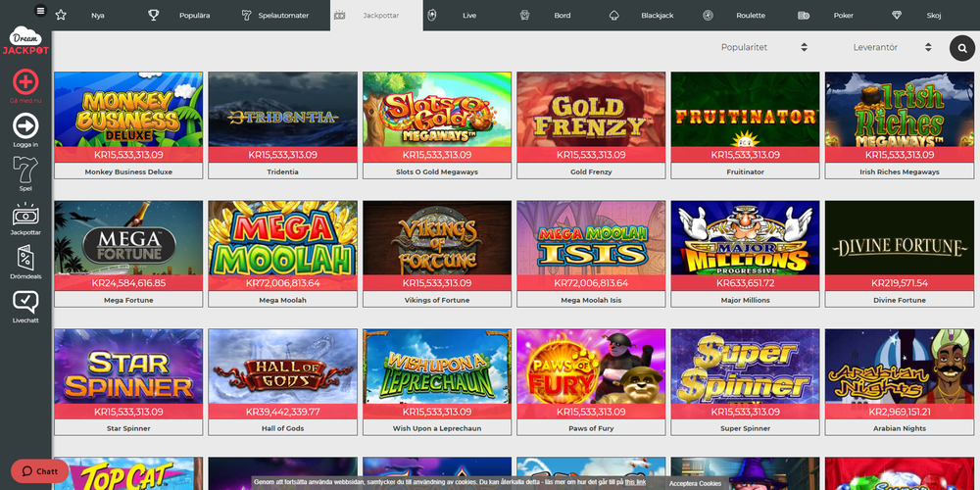Open the Popularitet sort dropdown
Screen dimensions: 980x490
[763, 47]
